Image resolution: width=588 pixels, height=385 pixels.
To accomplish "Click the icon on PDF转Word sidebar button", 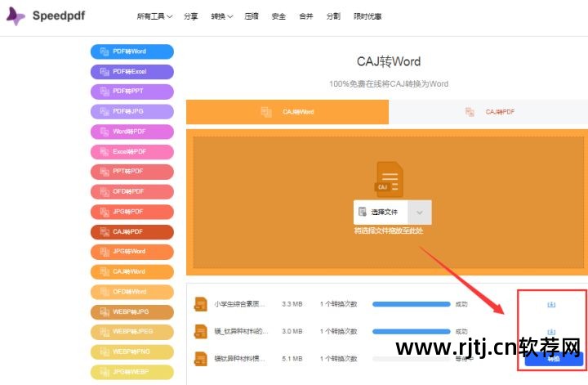I will pos(105,51).
